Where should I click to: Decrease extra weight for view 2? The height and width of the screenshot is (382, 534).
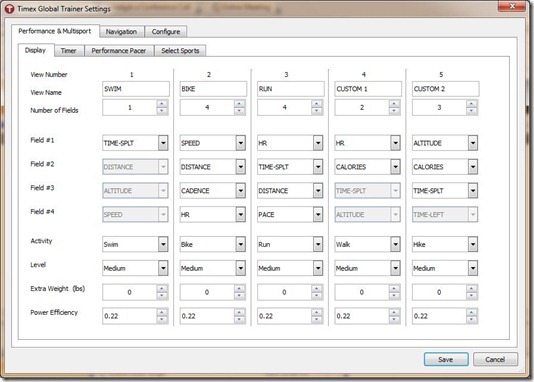pos(240,296)
